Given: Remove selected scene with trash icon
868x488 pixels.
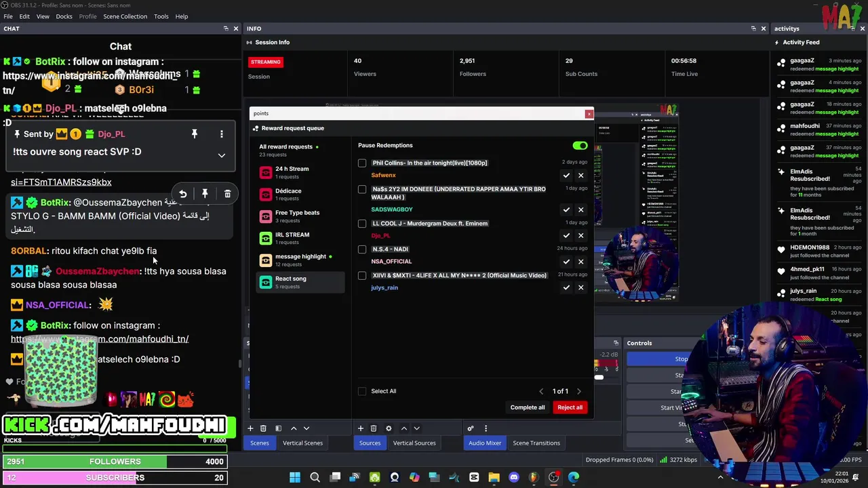Looking at the screenshot, I should coord(263,428).
